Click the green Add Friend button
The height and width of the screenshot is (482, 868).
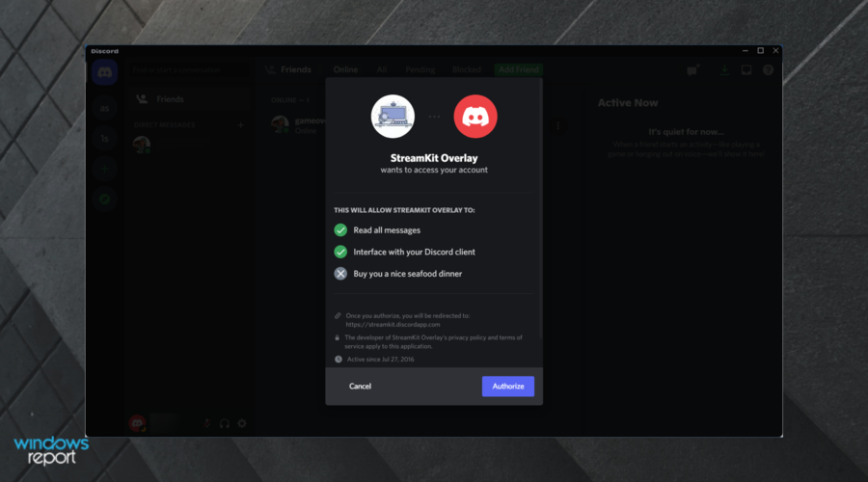click(x=519, y=69)
